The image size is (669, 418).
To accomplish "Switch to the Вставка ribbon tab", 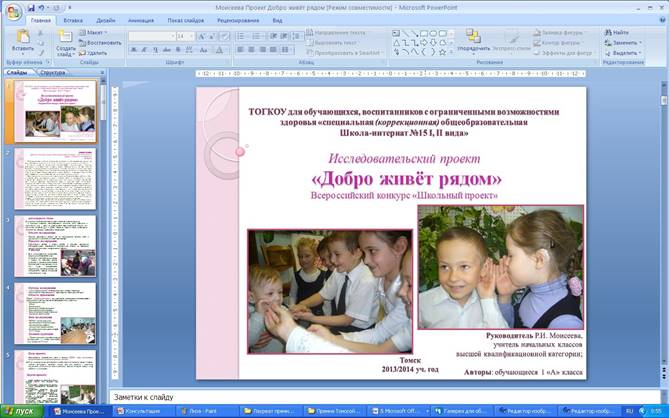I will (x=73, y=20).
